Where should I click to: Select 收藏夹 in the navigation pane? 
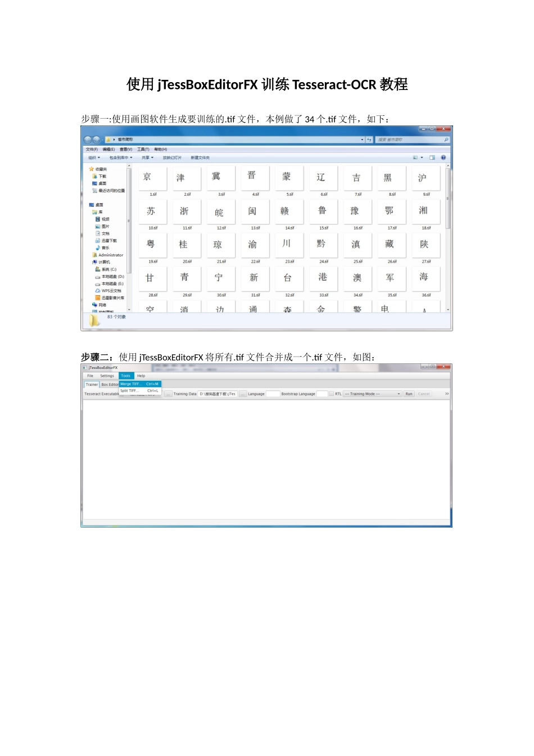pos(98,169)
